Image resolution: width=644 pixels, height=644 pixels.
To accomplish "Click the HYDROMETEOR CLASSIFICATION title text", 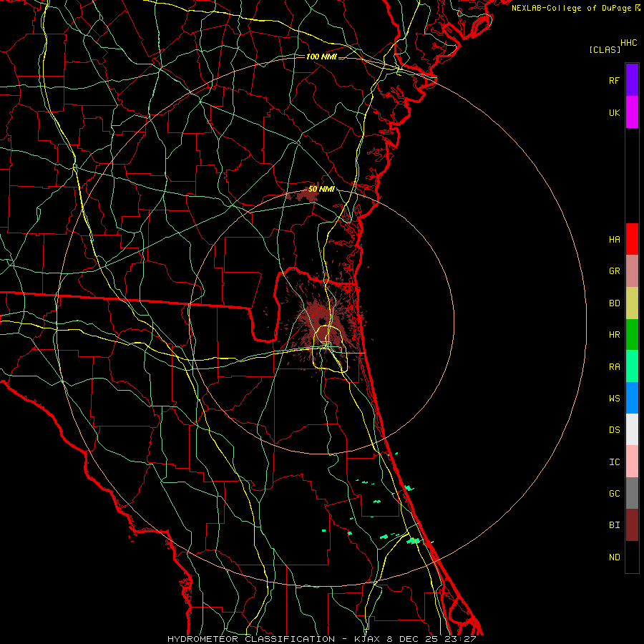I will coord(251,639).
